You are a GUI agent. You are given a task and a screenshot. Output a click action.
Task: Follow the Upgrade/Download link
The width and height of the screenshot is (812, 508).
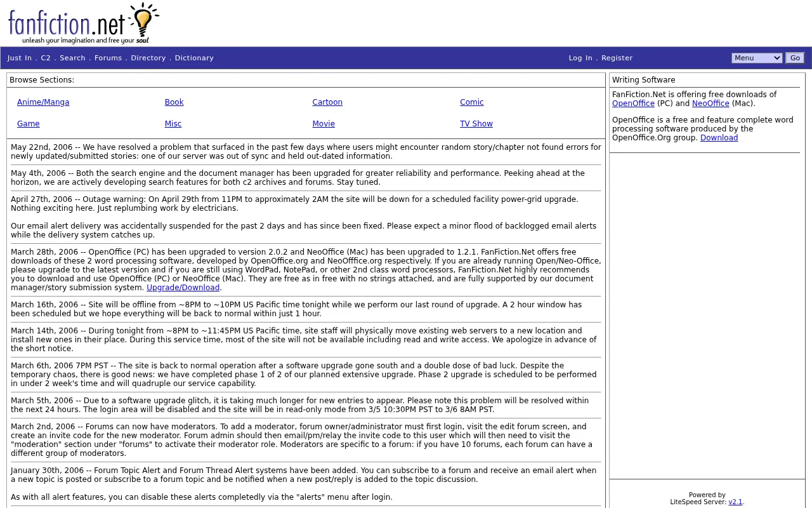point(183,288)
